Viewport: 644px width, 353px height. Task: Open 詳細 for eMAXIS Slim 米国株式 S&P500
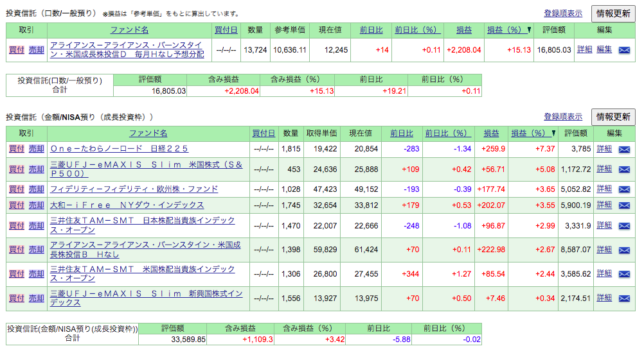pyautogui.click(x=604, y=169)
